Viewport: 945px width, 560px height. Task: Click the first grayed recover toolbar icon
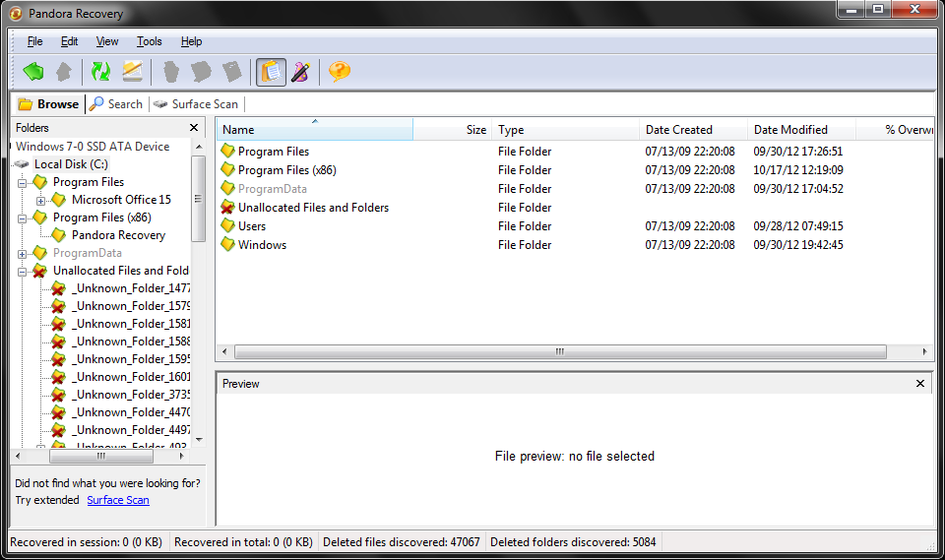171,72
